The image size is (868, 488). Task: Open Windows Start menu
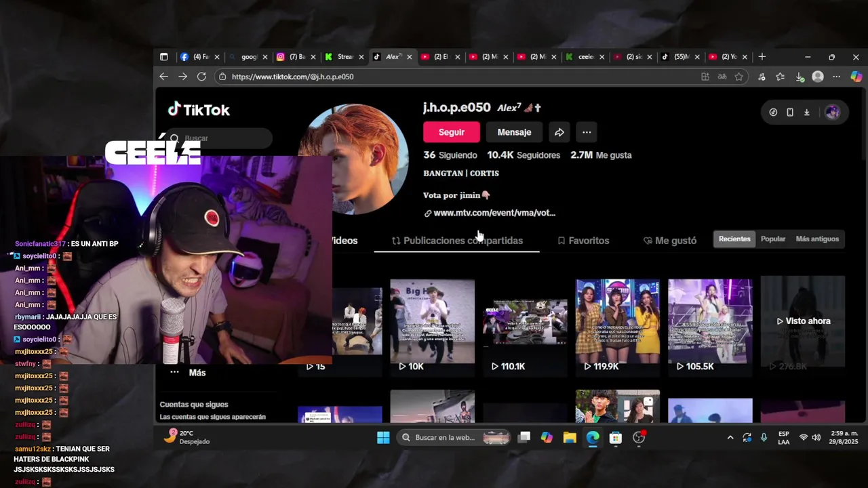(383, 438)
